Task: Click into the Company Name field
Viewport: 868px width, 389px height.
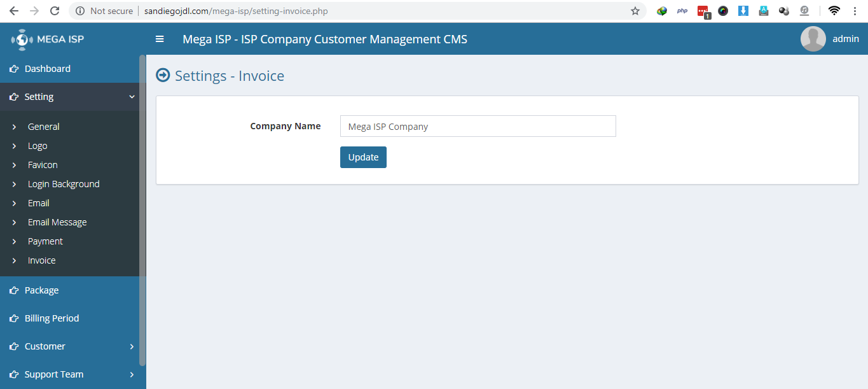Action: (478, 126)
